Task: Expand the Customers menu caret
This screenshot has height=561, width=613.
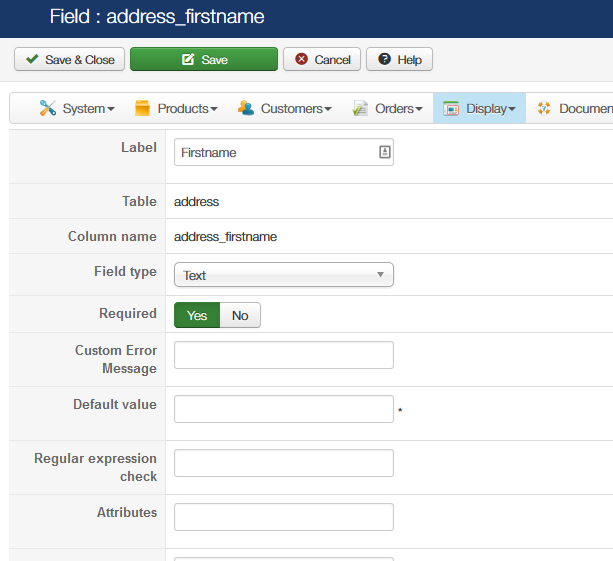Action: point(328,109)
